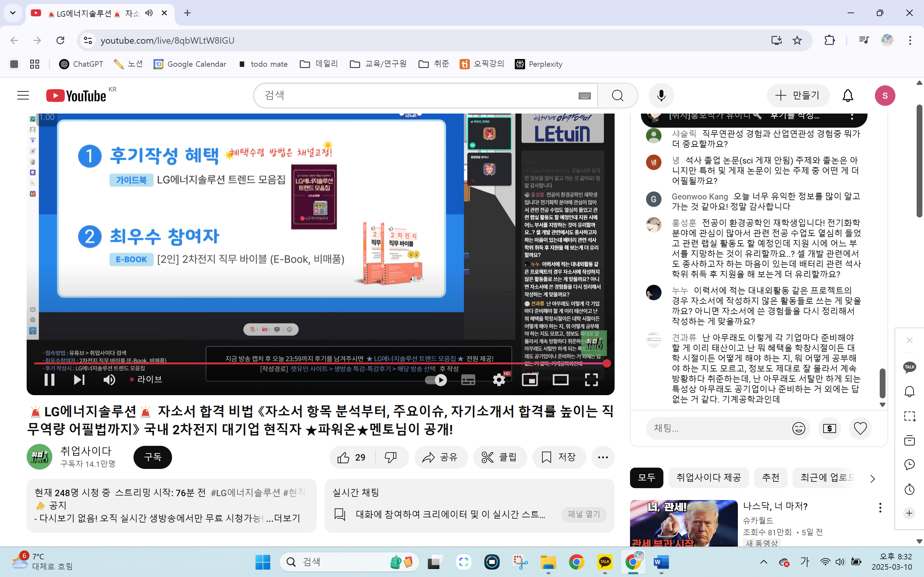The height and width of the screenshot is (577, 924).
Task: Mute the video volume
Action: (109, 380)
